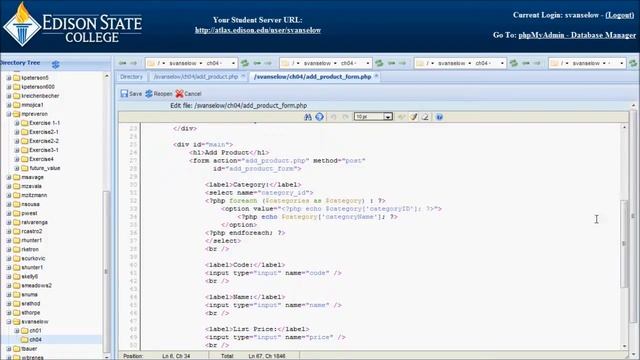Image resolution: width=640 pixels, height=360 pixels.
Task: Close the add_product.php tab
Action: tap(243, 76)
